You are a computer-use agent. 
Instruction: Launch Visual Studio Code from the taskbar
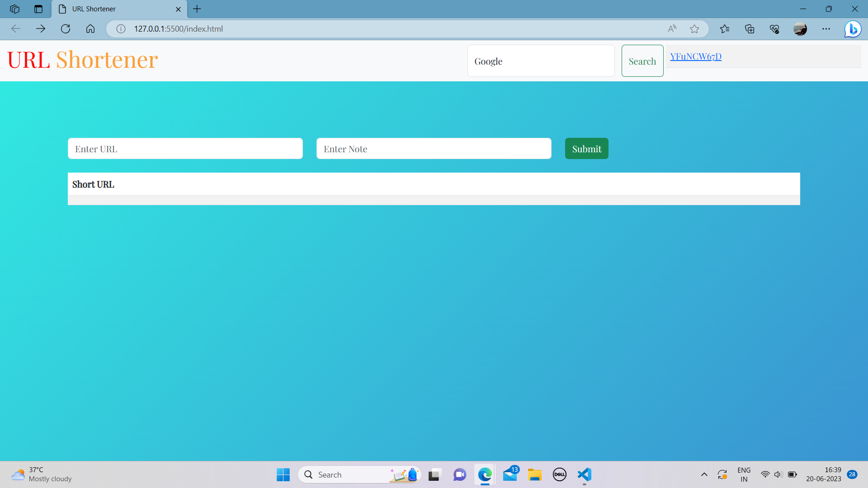(584, 475)
